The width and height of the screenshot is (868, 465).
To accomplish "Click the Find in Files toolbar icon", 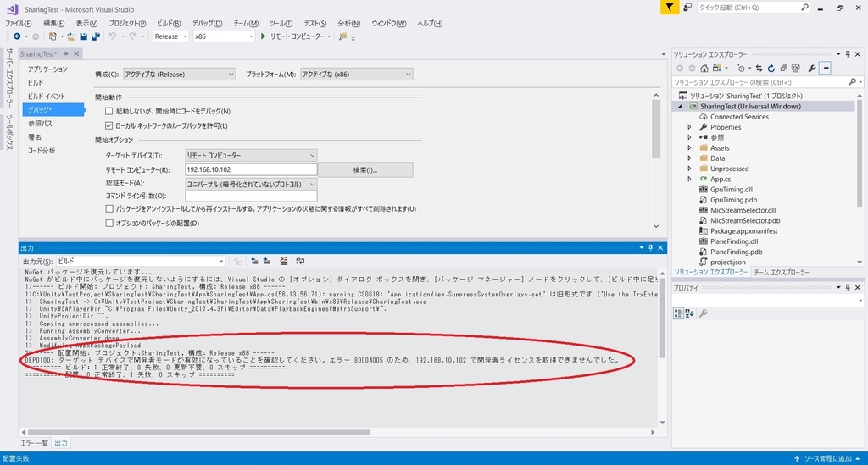I will (x=342, y=36).
